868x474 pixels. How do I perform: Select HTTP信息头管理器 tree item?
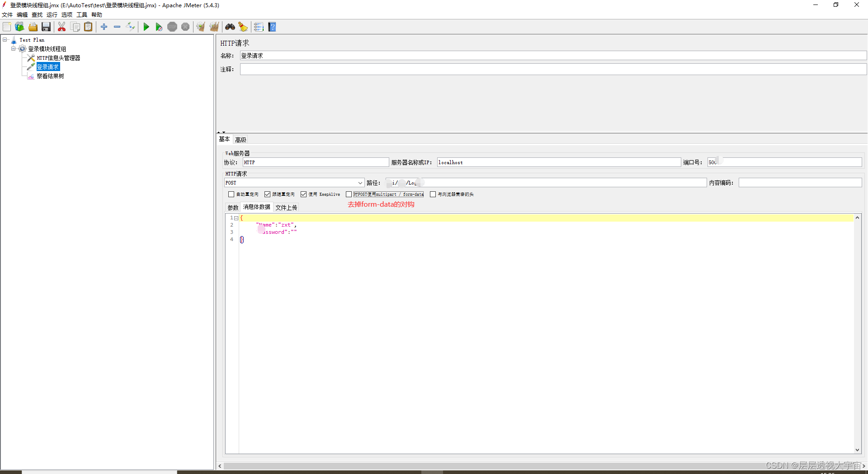coord(58,58)
